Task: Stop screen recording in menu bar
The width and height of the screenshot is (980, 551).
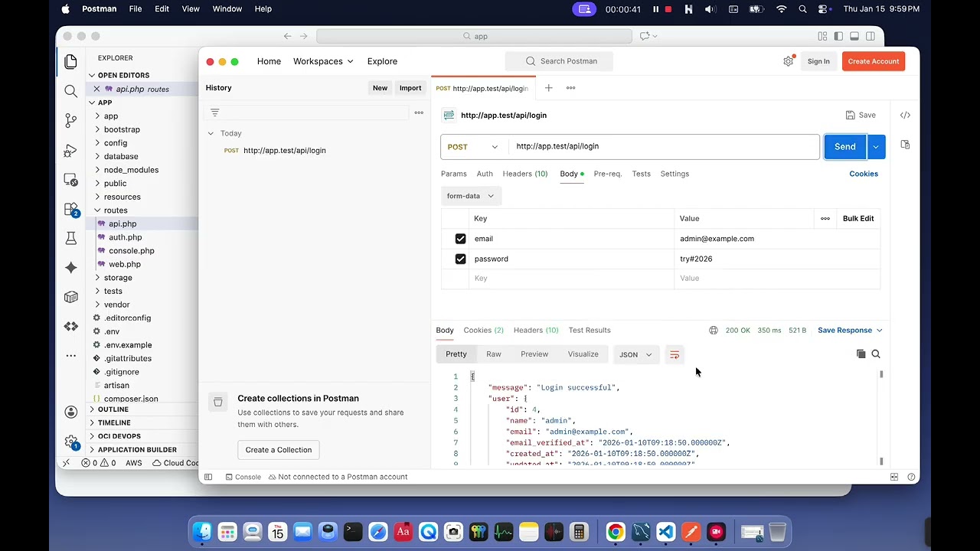Action: click(x=668, y=9)
